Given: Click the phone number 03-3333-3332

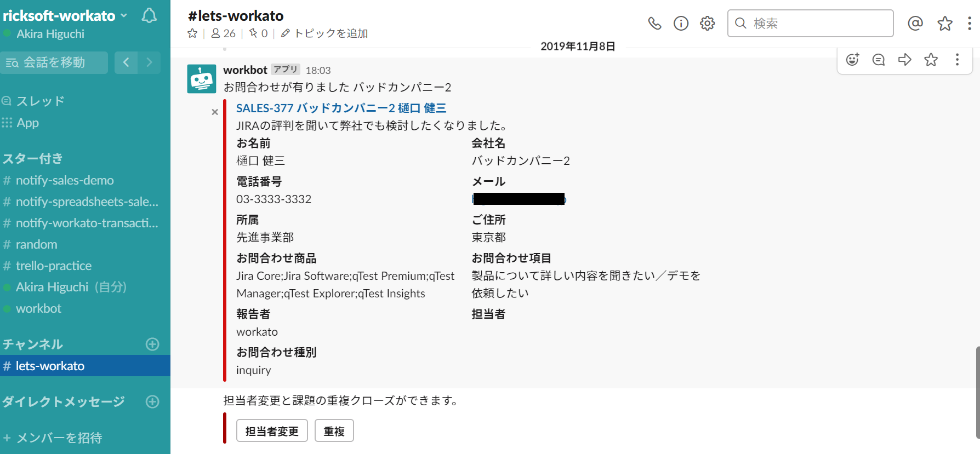Looking at the screenshot, I should [274, 199].
